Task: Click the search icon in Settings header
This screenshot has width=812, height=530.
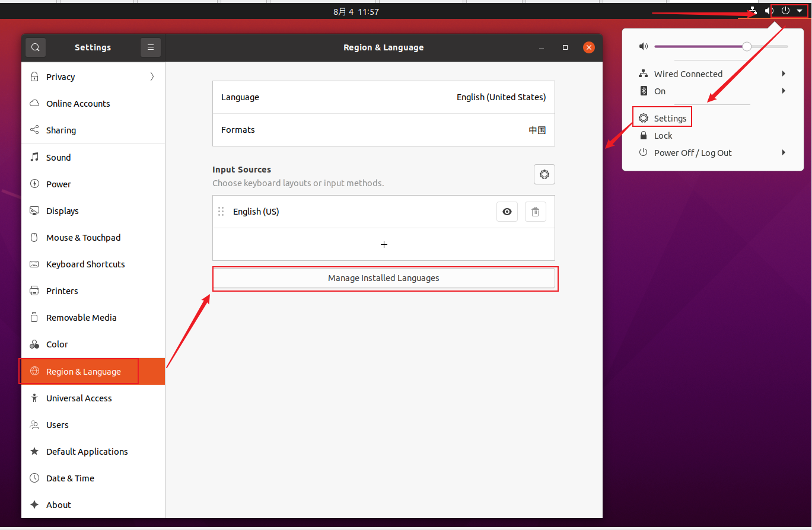Action: pos(36,47)
